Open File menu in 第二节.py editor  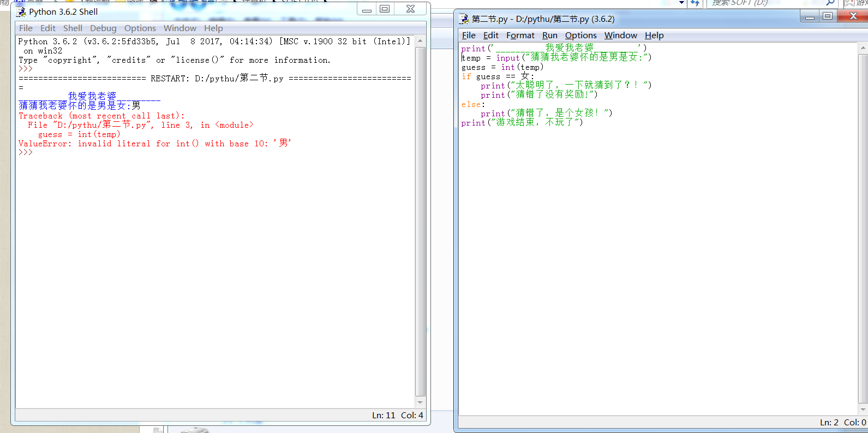tap(469, 35)
